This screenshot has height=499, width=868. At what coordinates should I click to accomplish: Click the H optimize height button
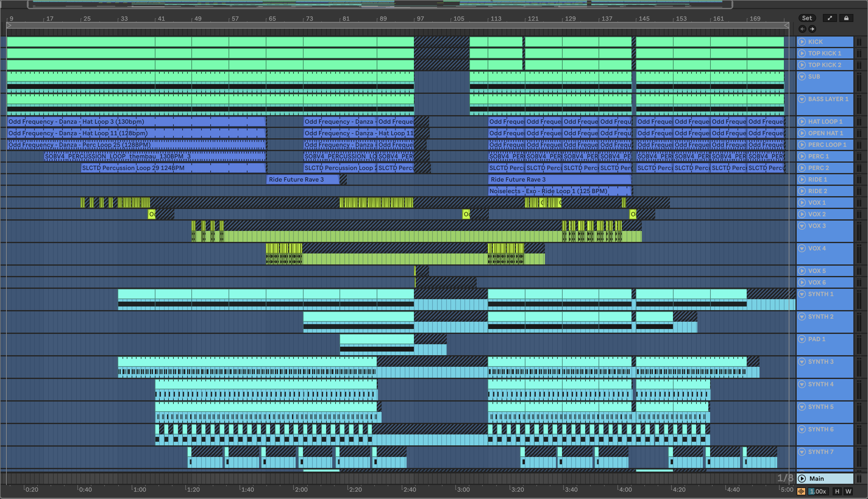(x=837, y=491)
